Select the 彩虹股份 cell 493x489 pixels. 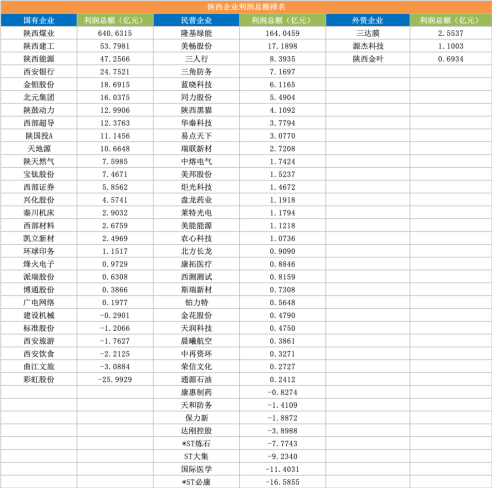point(39,380)
